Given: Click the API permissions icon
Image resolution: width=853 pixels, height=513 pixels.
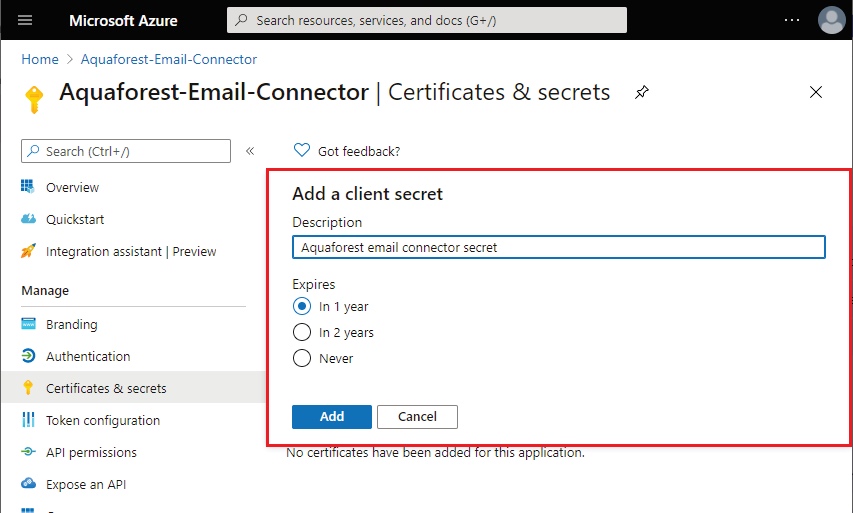Looking at the screenshot, I should coord(28,452).
